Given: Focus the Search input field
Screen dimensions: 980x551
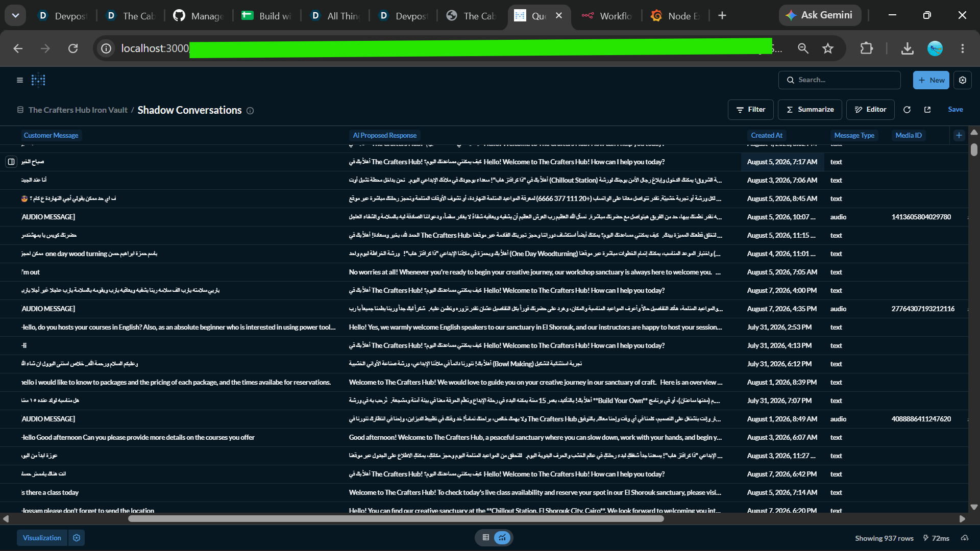Looking at the screenshot, I should 840,80.
